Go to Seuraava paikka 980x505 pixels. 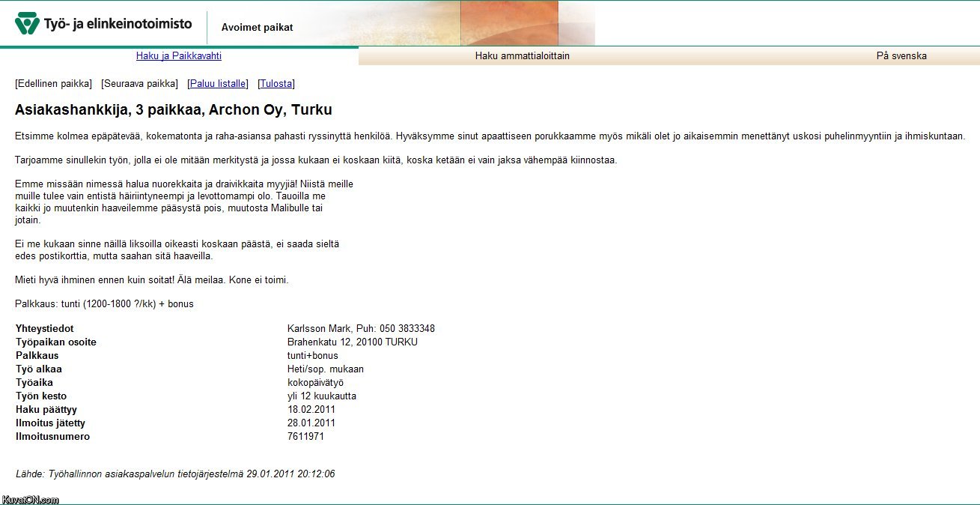pyautogui.click(x=139, y=84)
